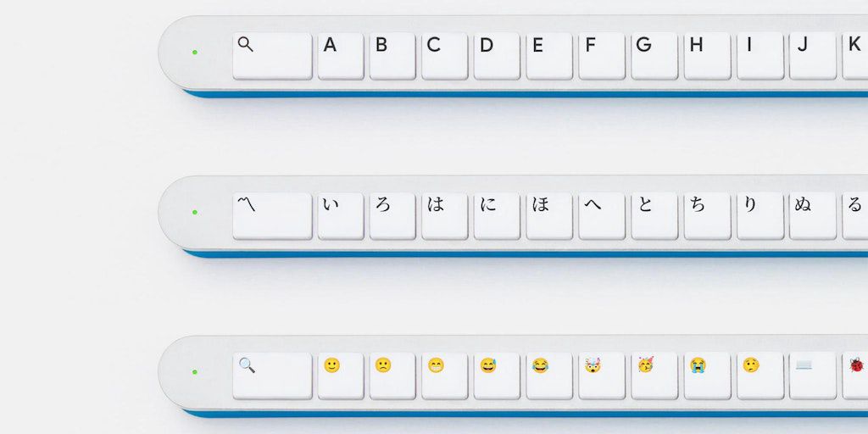Tap the laptop emoji key

(813, 376)
